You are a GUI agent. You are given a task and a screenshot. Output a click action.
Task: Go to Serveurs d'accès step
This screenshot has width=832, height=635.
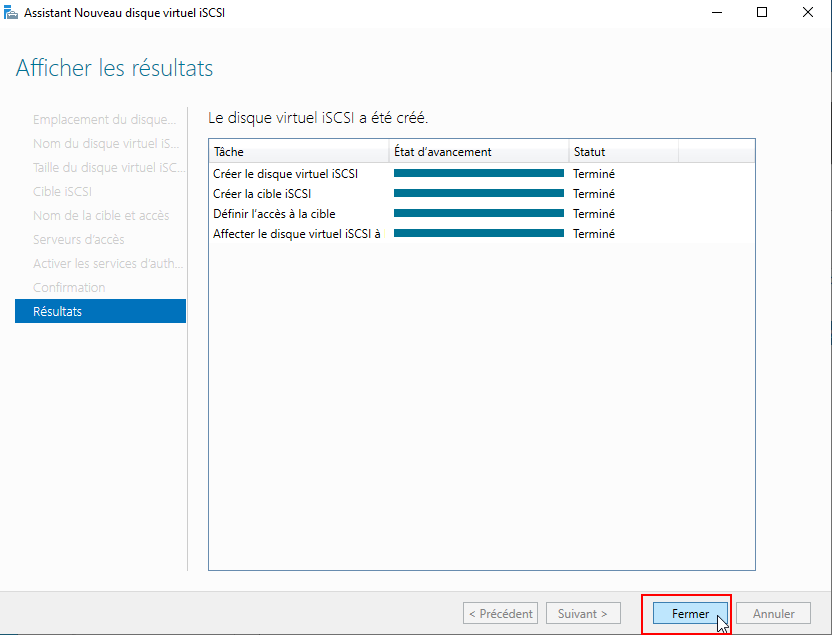tap(78, 239)
